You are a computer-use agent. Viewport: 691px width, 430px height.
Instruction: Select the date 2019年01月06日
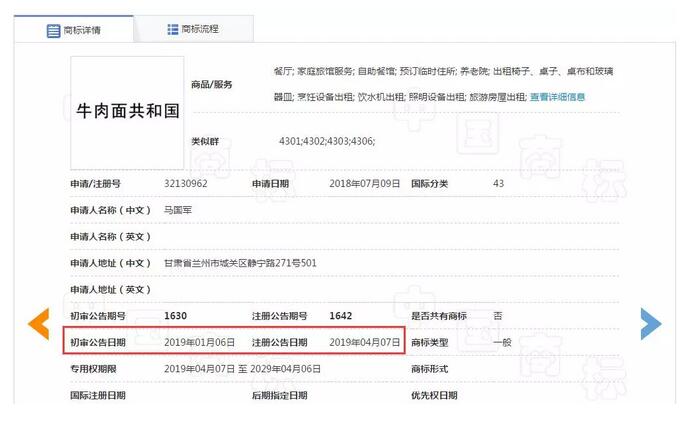coord(200,342)
